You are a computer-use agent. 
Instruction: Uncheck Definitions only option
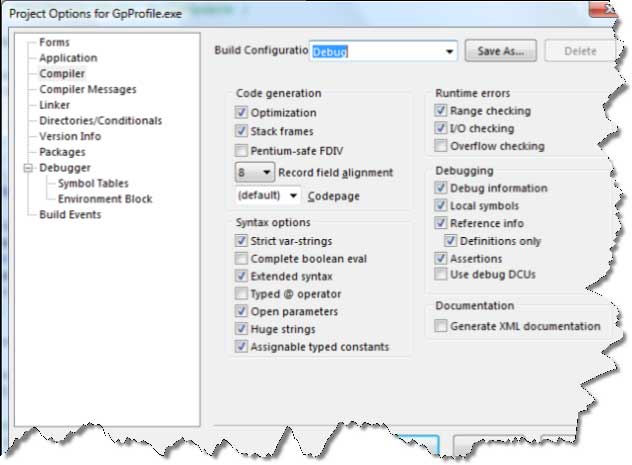point(450,241)
